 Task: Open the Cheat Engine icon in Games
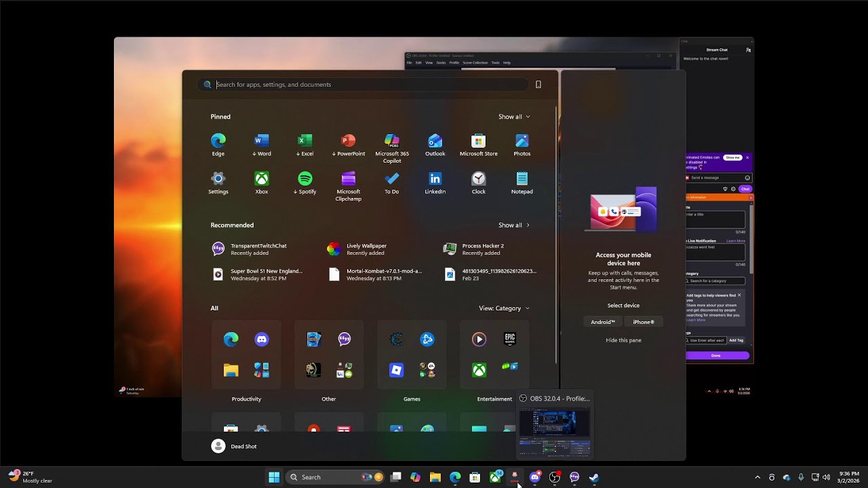(x=397, y=340)
